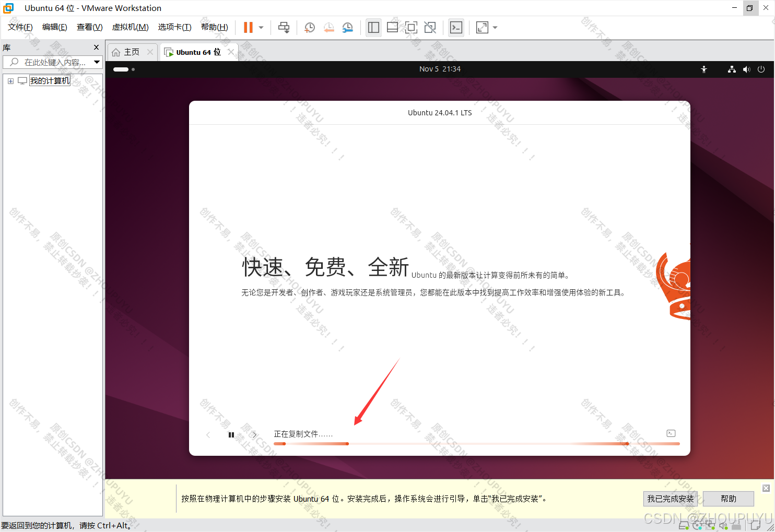The image size is (775, 532).
Task: Click the VMware Workstation app icon
Action: (x=8, y=8)
